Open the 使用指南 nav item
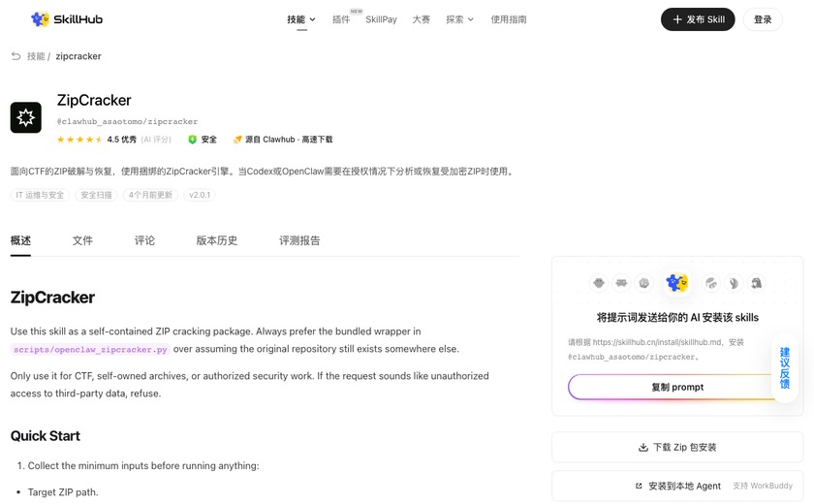Viewport: 814px width, 504px height. 509,19
